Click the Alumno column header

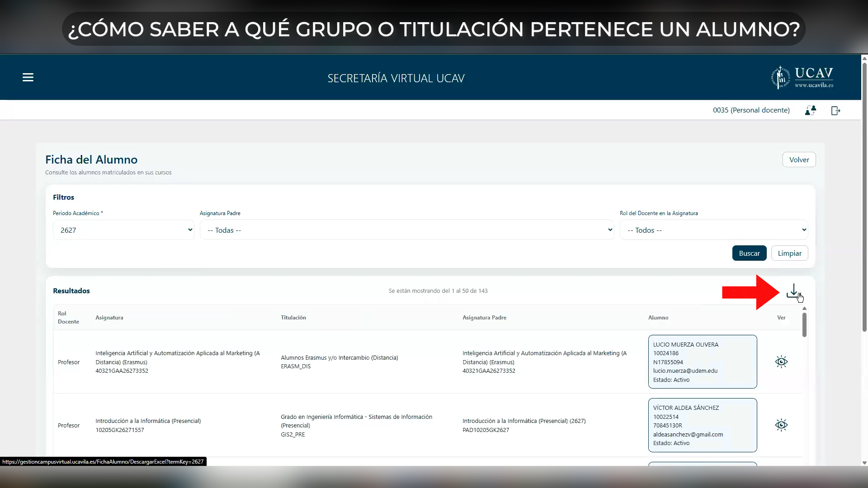(658, 318)
